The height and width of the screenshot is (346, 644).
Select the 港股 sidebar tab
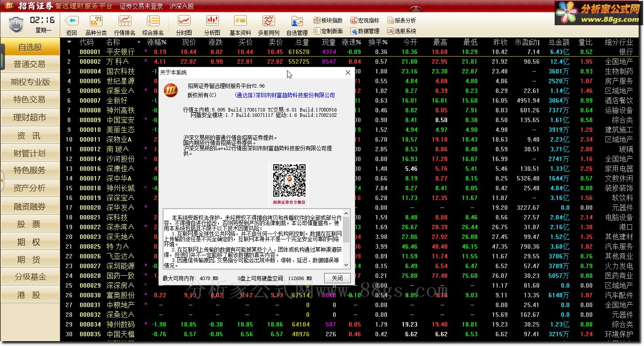(30, 295)
